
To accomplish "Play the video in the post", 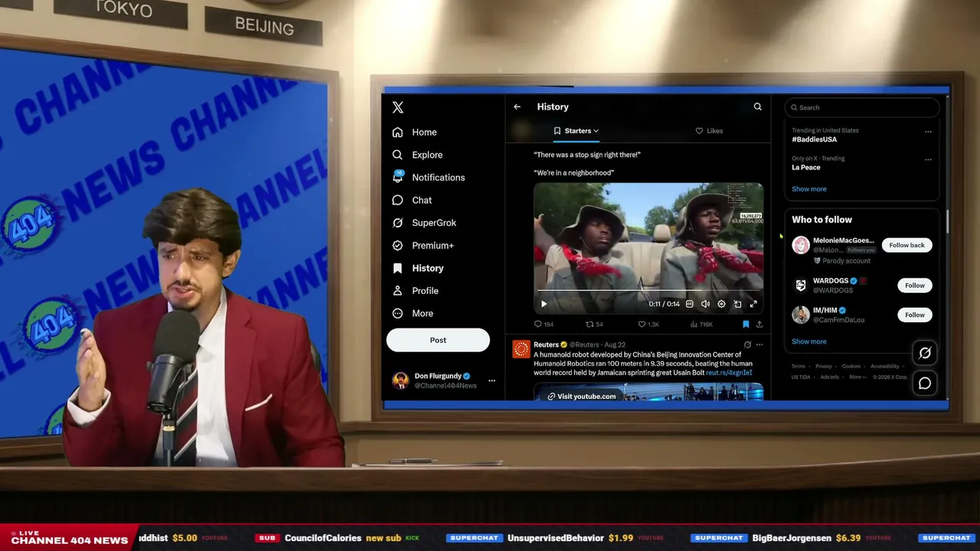I will 544,304.
